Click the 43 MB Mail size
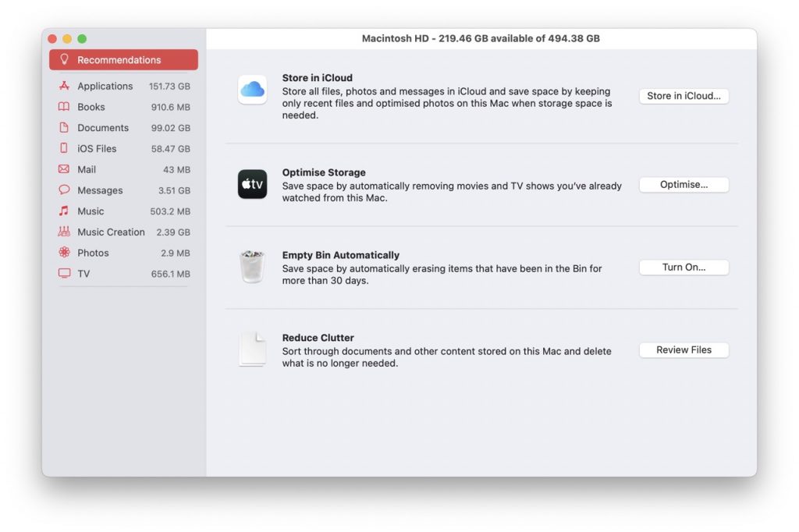The height and width of the screenshot is (532, 799). (x=177, y=170)
